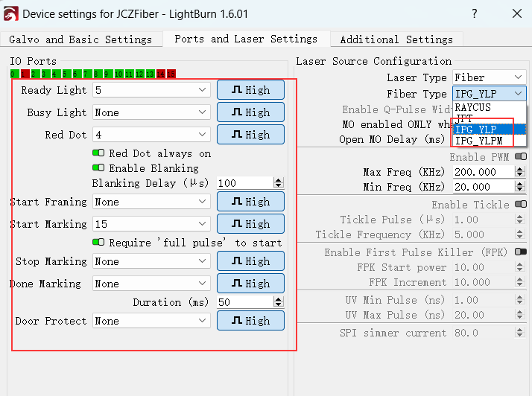Open the Start Framing dropdown
This screenshot has width=532, height=396.
[151, 202]
